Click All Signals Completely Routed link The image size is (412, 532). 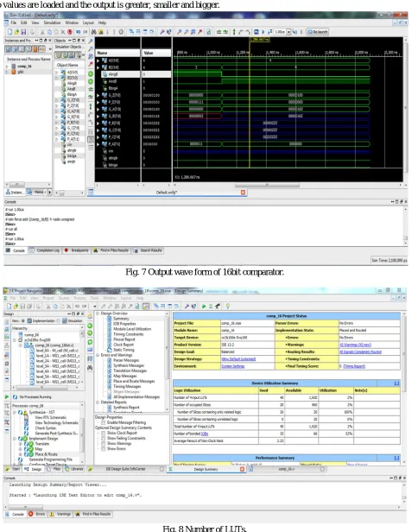tap(360, 351)
